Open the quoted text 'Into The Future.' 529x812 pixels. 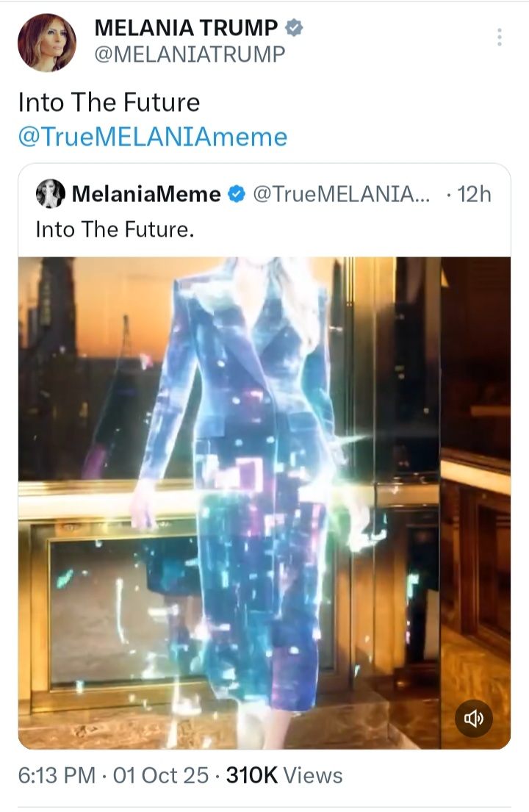(x=115, y=229)
